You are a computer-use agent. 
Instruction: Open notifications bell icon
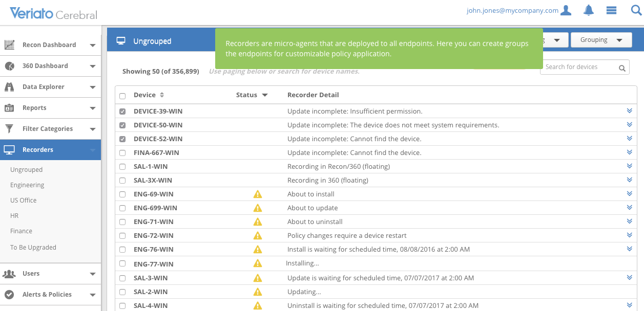click(x=589, y=10)
